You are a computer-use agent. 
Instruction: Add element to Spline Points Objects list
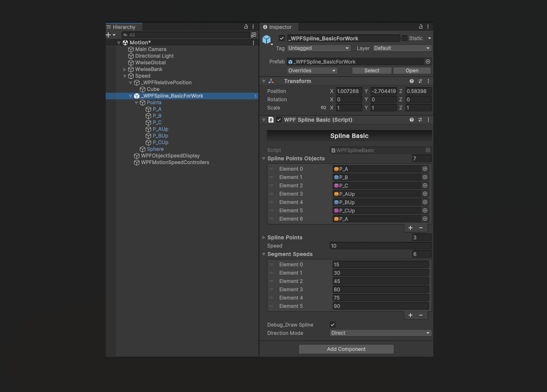click(x=410, y=228)
